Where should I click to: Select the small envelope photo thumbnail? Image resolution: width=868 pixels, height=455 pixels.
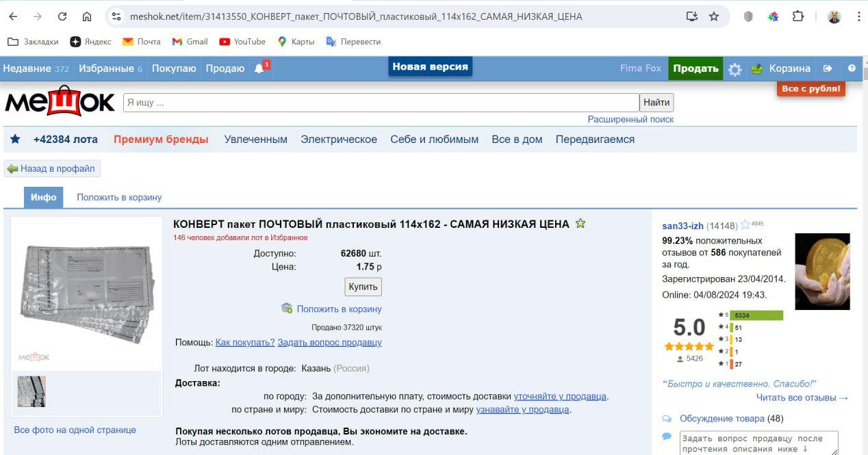(x=31, y=391)
